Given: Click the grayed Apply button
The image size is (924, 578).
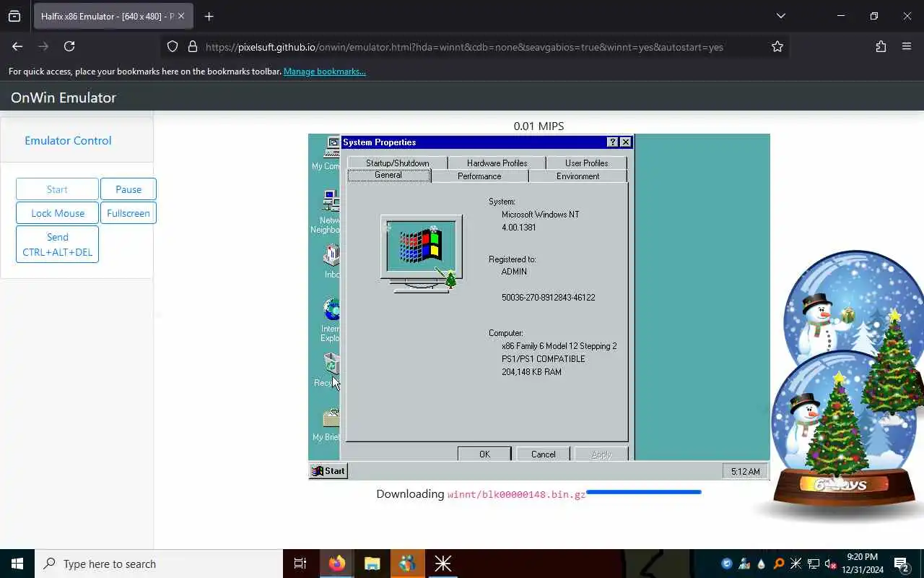Looking at the screenshot, I should [601, 454].
